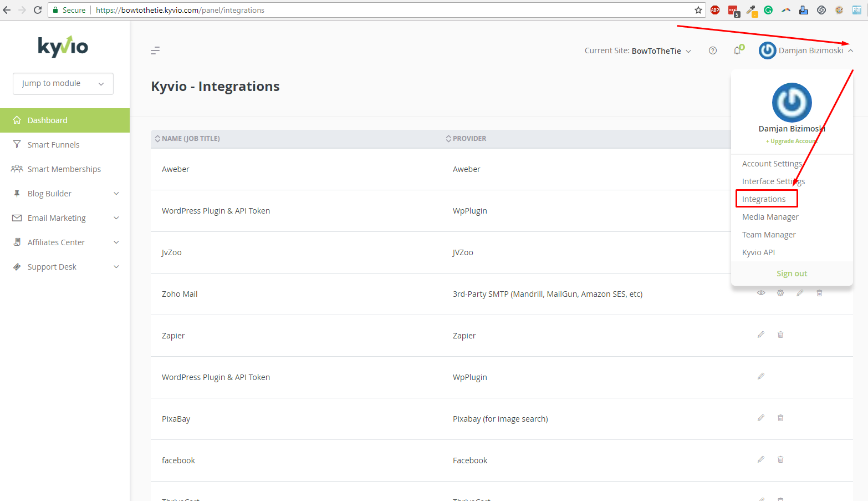Screen dimensions: 868x501
Task: Delete the facebook integration trash icon
Action: 780,459
